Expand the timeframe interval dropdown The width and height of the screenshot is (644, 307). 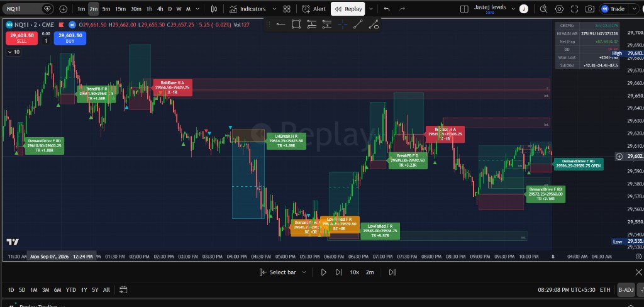click(197, 9)
